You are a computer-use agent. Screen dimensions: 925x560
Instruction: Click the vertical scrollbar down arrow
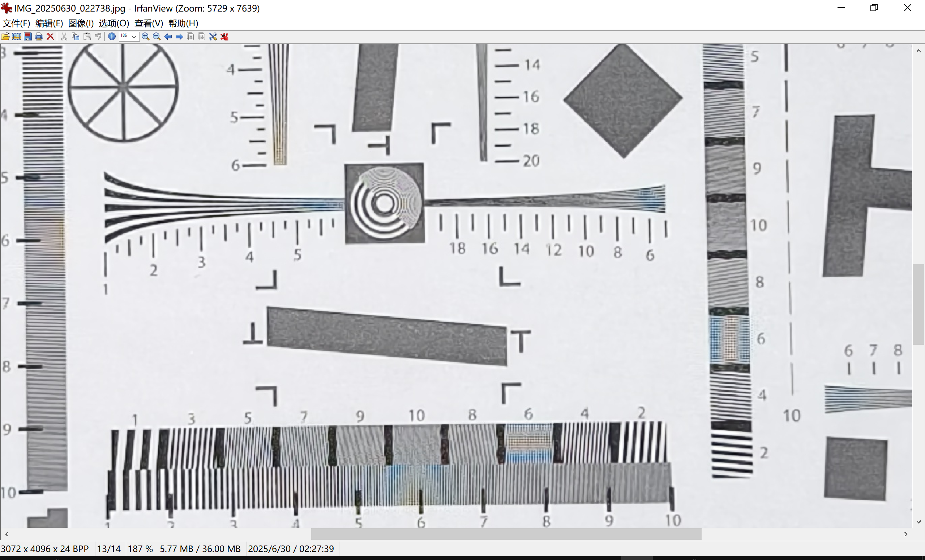[x=918, y=522]
